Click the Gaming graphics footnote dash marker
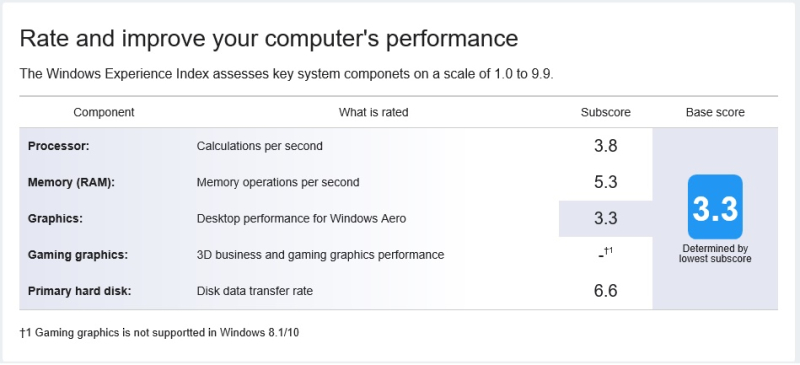 click(x=606, y=253)
